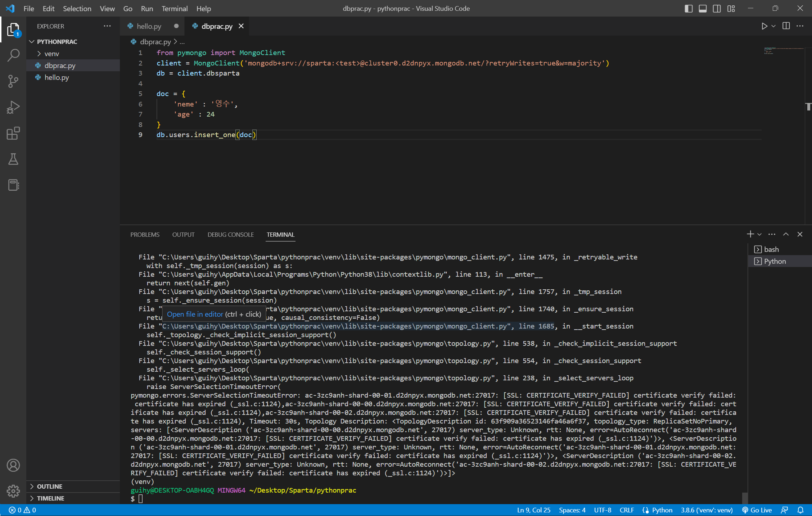
Task: Collapse the PYTHONPRAC folder section
Action: [32, 42]
